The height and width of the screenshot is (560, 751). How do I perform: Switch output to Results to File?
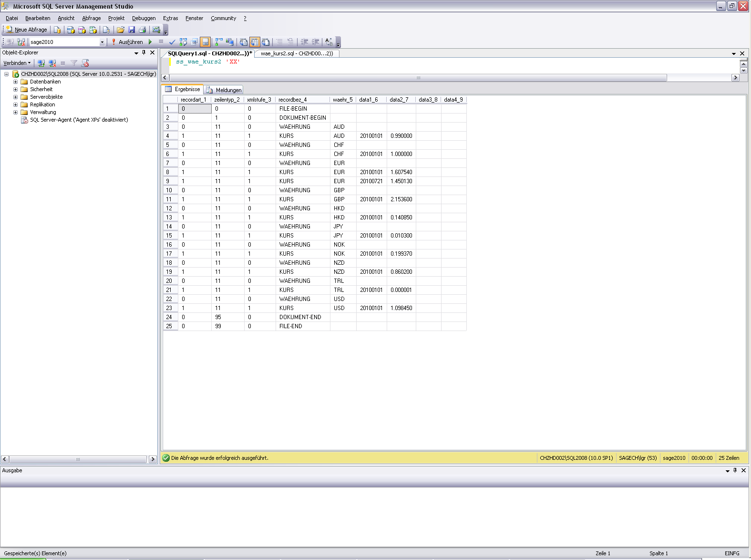pos(266,42)
